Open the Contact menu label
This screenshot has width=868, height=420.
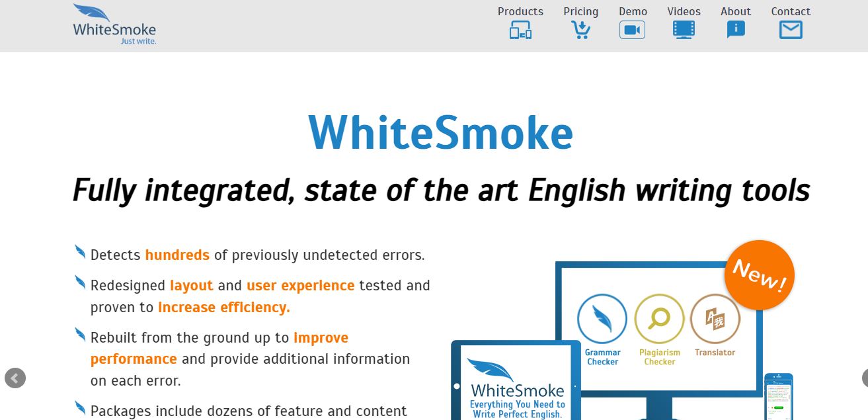point(791,11)
